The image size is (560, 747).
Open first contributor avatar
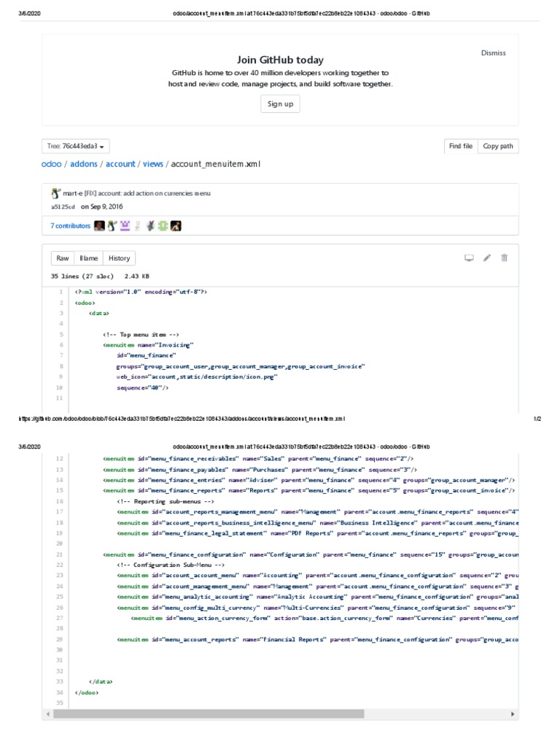(x=99, y=226)
